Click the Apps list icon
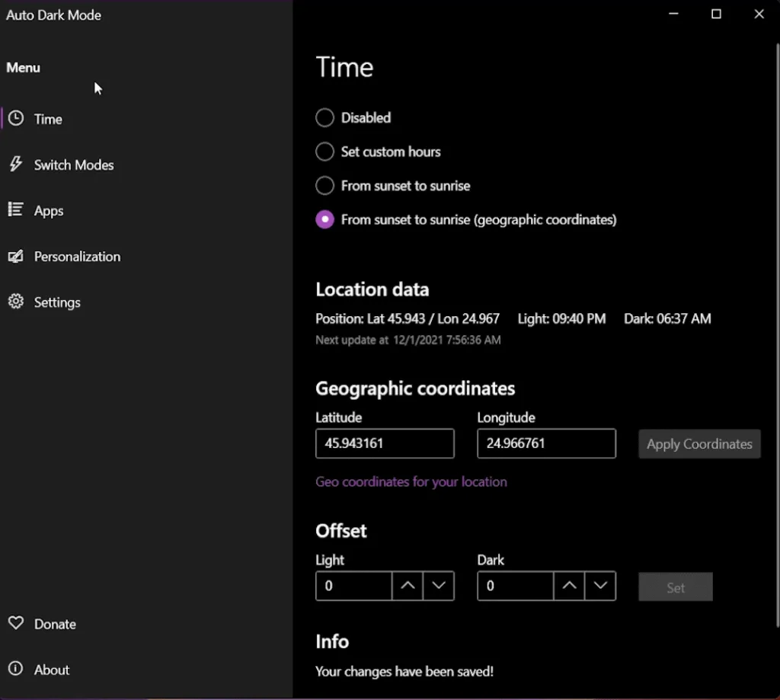Screen dimensions: 780x700 pos(15,210)
